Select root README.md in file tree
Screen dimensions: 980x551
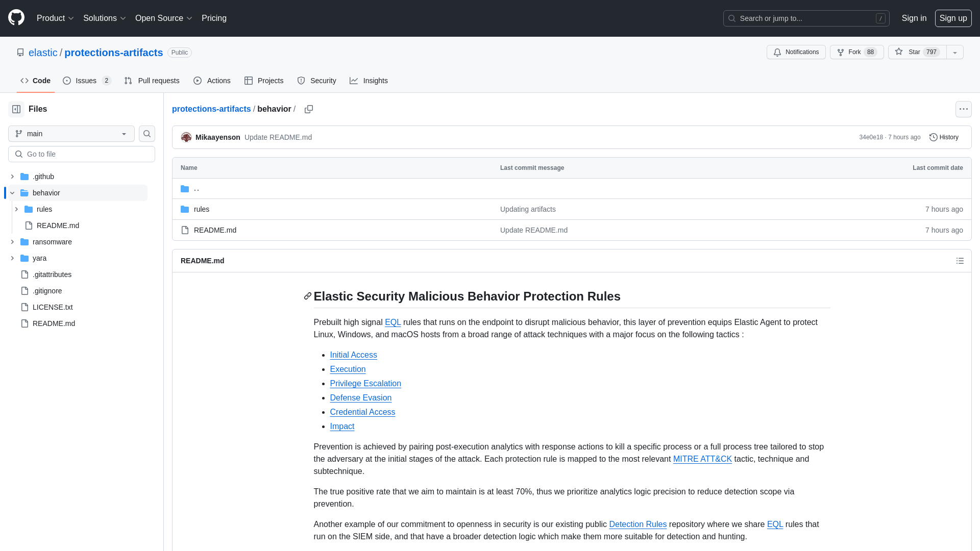(54, 323)
